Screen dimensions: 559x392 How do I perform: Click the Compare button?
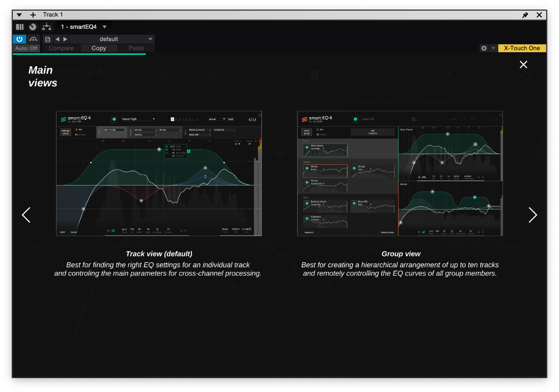click(x=61, y=48)
